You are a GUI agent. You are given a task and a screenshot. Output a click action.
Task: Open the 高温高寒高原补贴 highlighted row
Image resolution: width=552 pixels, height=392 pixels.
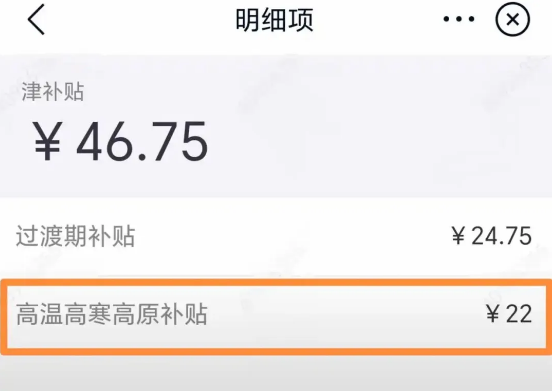pyautogui.click(x=276, y=316)
